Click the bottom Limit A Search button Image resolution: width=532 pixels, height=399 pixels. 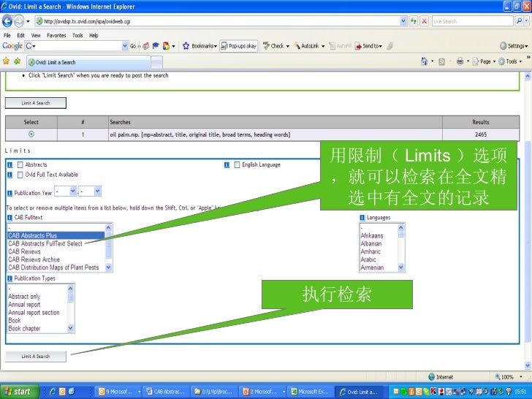click(36, 357)
